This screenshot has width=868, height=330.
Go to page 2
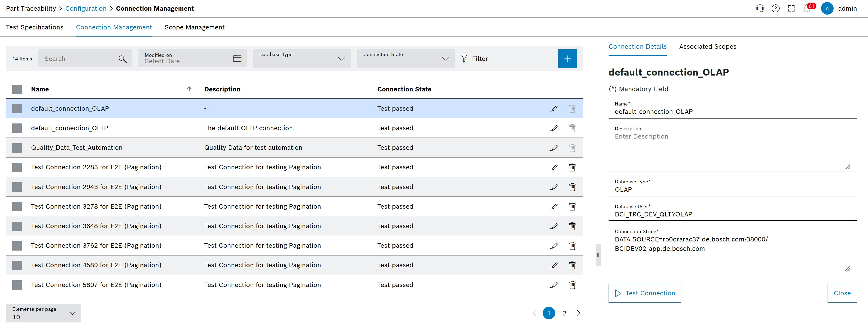point(564,313)
